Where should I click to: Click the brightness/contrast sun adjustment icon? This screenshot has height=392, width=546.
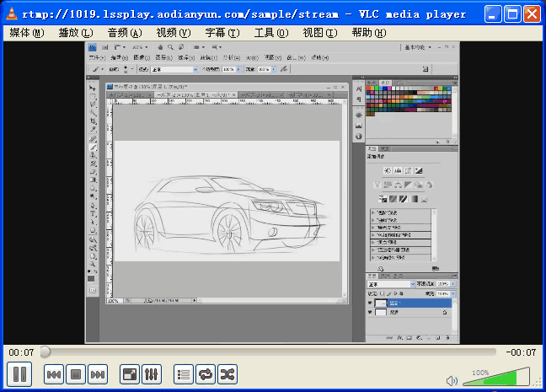click(x=388, y=170)
